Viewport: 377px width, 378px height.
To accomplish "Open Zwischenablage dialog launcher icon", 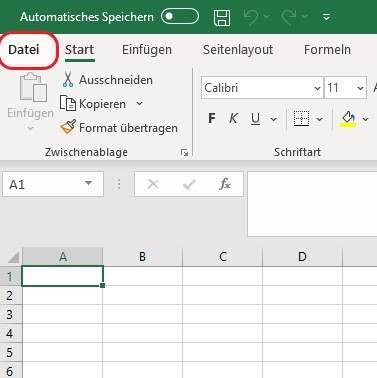I will pyautogui.click(x=184, y=153).
